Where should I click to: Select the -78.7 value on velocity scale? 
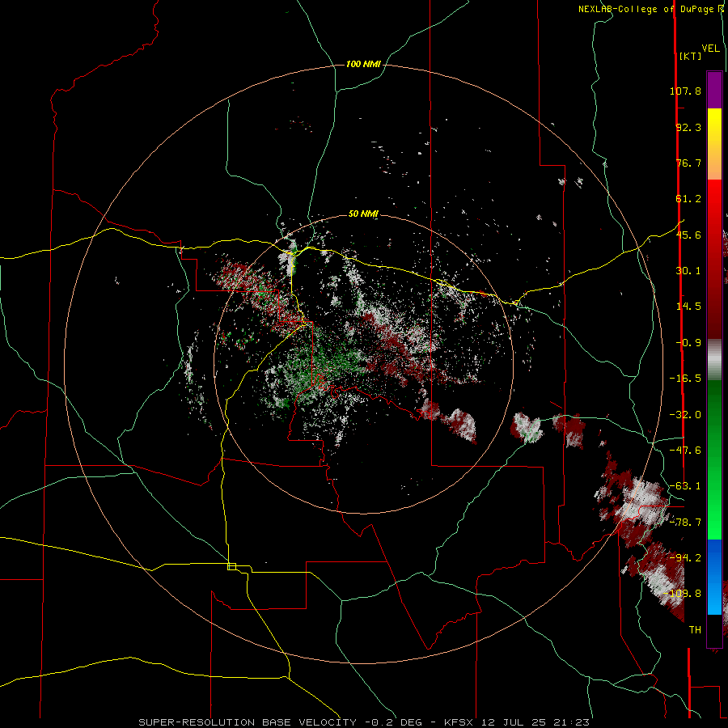coord(685,523)
